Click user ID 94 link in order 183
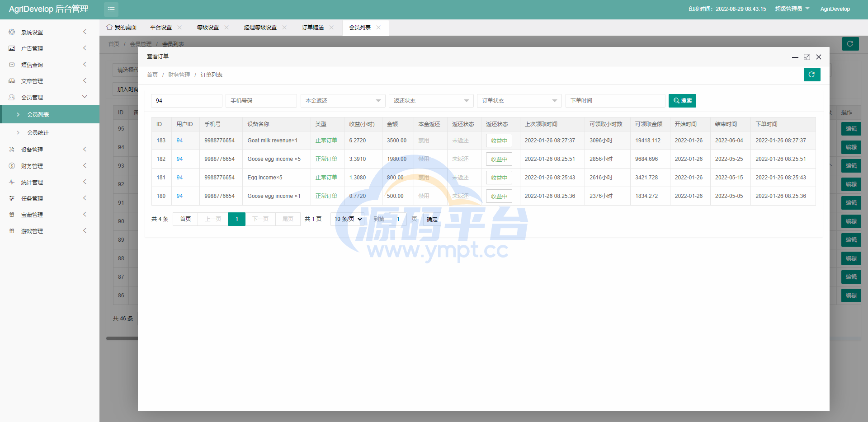 pyautogui.click(x=179, y=141)
